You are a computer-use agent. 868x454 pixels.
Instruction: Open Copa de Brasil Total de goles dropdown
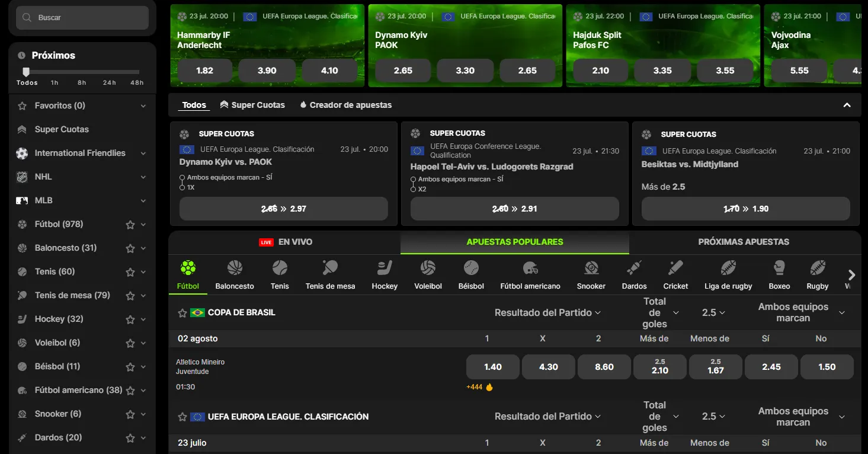pyautogui.click(x=661, y=312)
